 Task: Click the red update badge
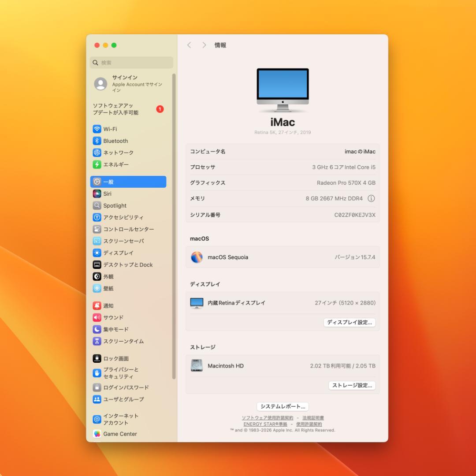coord(160,109)
